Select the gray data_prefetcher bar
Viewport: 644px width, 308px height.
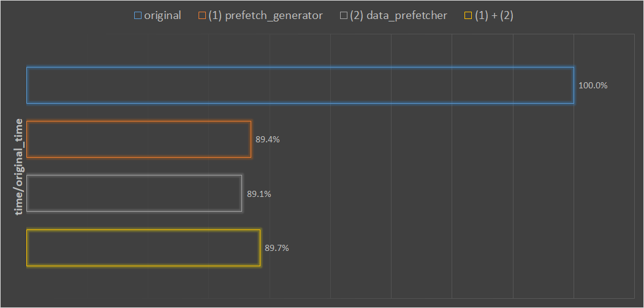(134, 194)
